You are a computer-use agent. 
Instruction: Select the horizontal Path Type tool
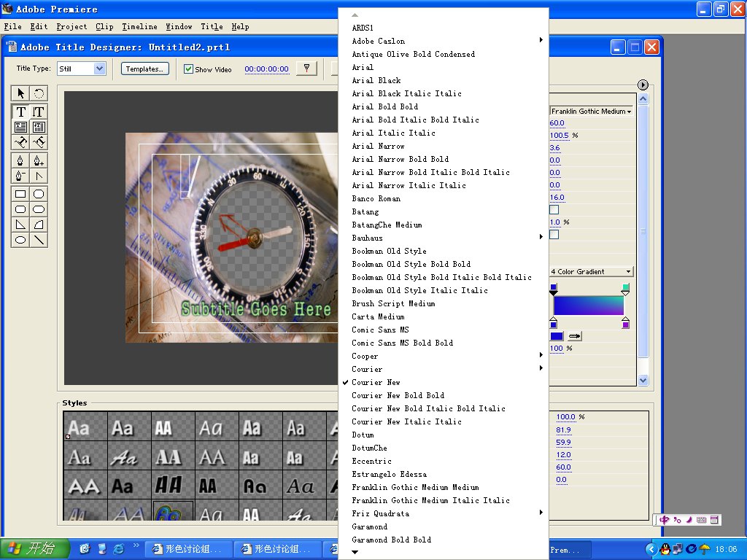point(20,142)
